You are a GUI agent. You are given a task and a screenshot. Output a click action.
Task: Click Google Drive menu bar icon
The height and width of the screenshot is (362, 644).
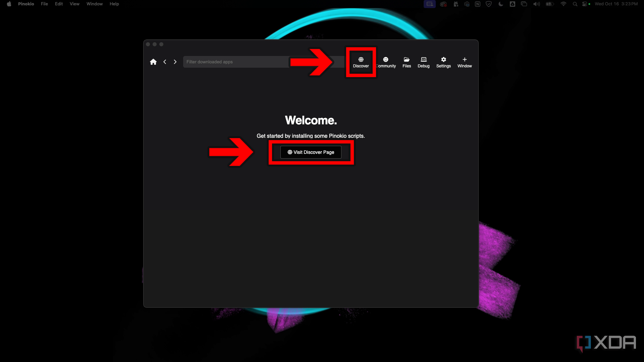coord(513,4)
